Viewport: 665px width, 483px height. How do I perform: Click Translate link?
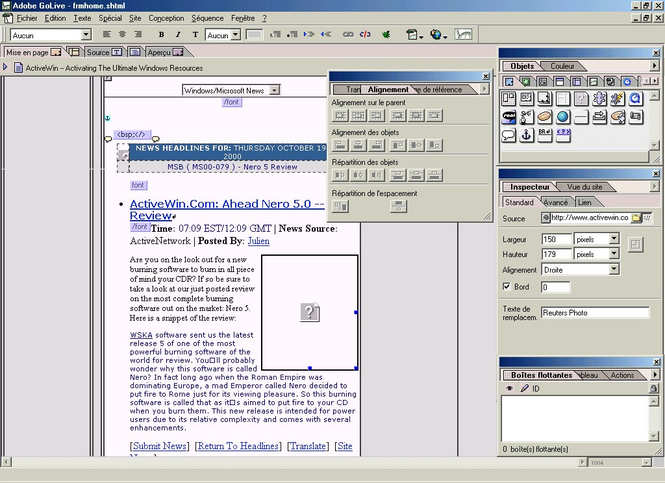pyautogui.click(x=308, y=446)
